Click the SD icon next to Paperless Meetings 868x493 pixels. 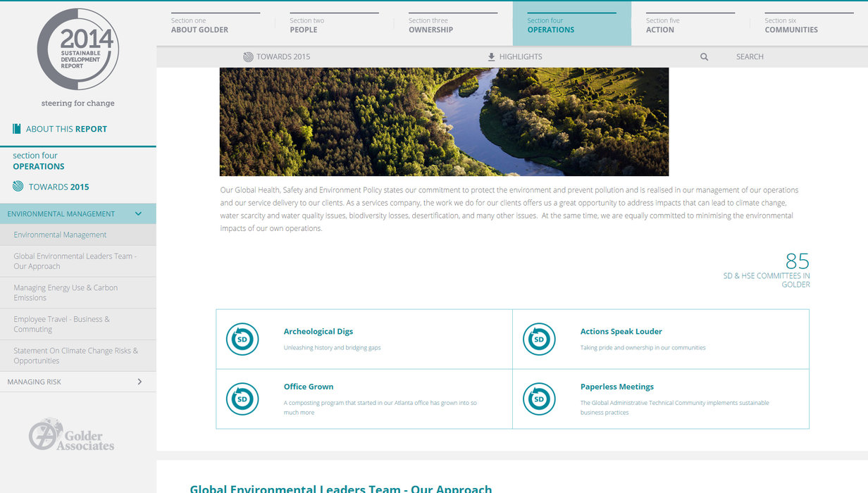coord(539,399)
